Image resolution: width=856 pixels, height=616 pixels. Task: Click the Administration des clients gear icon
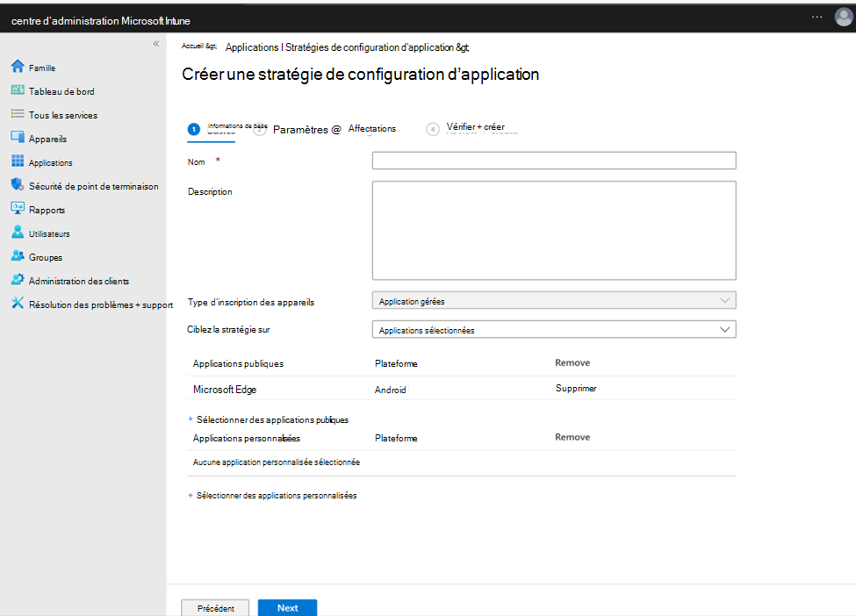click(x=18, y=279)
